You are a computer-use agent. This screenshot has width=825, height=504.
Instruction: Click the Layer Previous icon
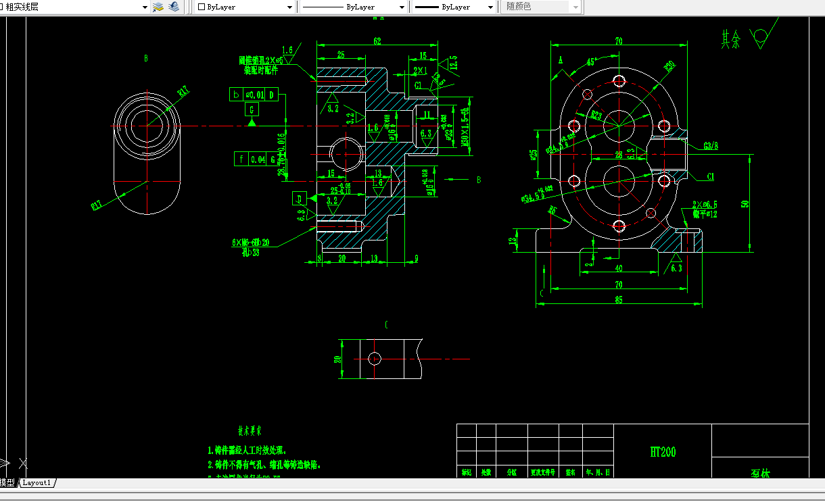(x=174, y=7)
